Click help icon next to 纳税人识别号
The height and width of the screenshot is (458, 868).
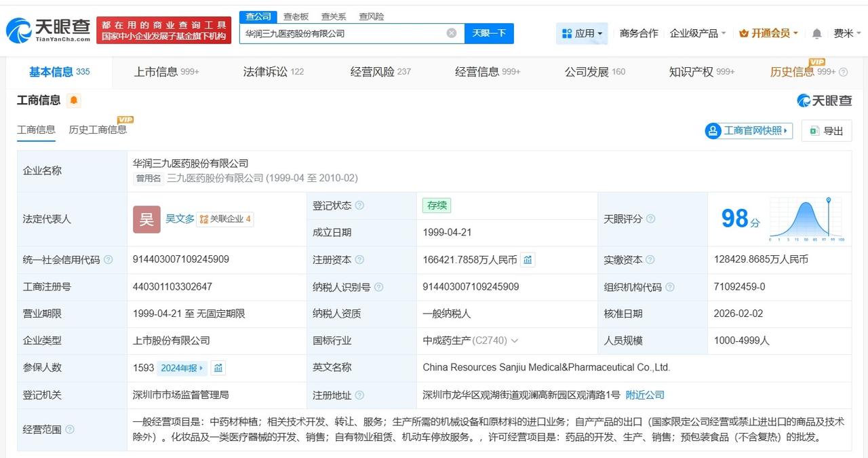coord(378,287)
